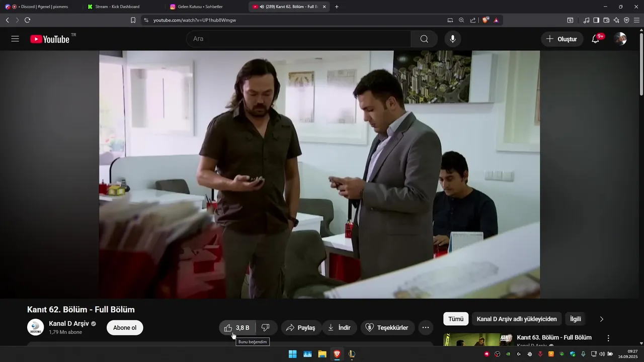The image size is (644, 362).
Task: Go to YouTube home via the logo
Action: pyautogui.click(x=49, y=39)
